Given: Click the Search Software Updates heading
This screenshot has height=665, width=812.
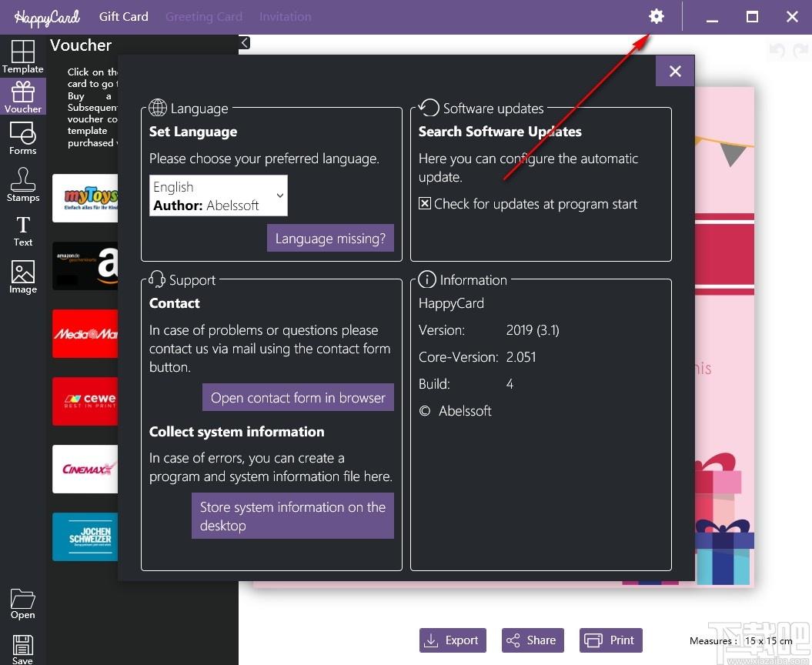Looking at the screenshot, I should tap(500, 132).
